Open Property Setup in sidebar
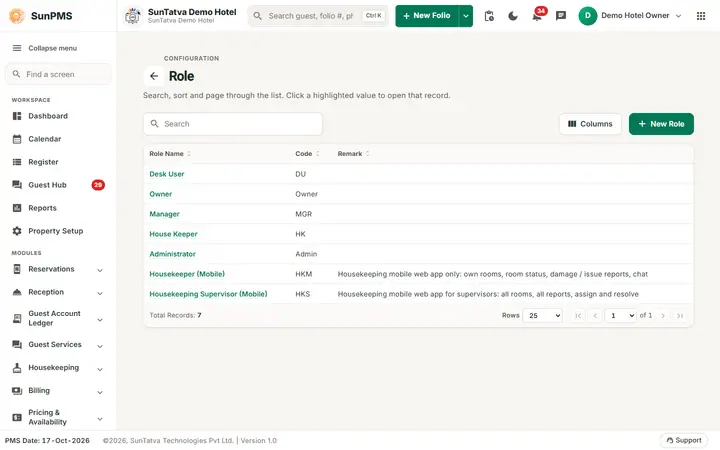Viewport: 720px width, 450px height. click(x=58, y=231)
